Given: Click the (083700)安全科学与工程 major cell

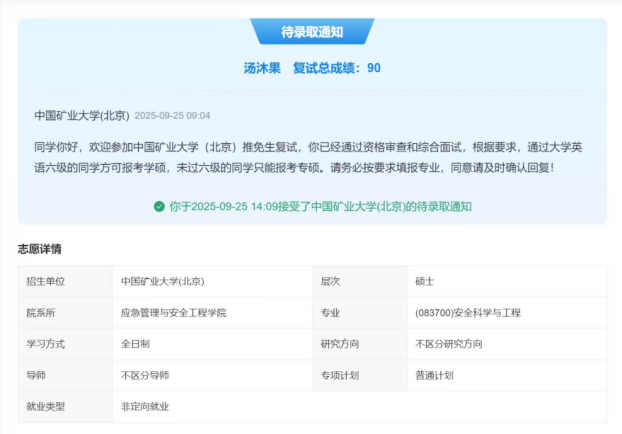Looking at the screenshot, I should point(467,313).
